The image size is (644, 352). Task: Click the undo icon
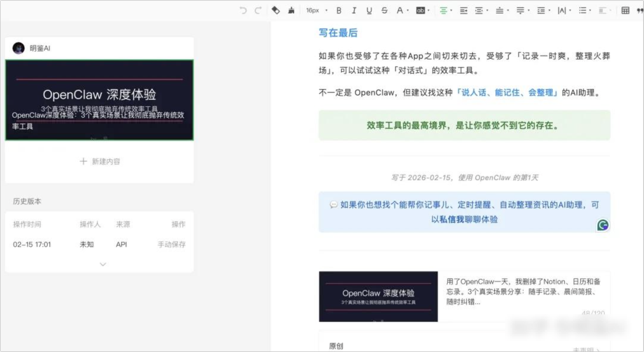pyautogui.click(x=243, y=10)
